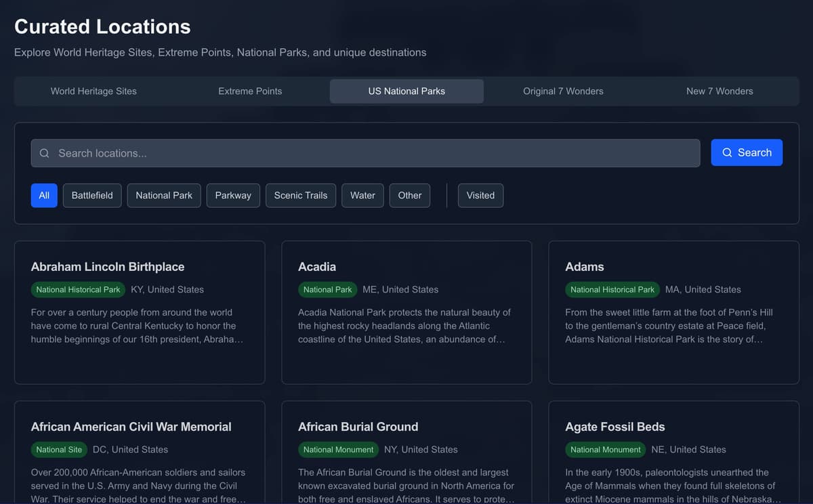Open the Agate Fossil Beds card
Image resolution: width=813 pixels, height=504 pixels.
pyautogui.click(x=673, y=453)
